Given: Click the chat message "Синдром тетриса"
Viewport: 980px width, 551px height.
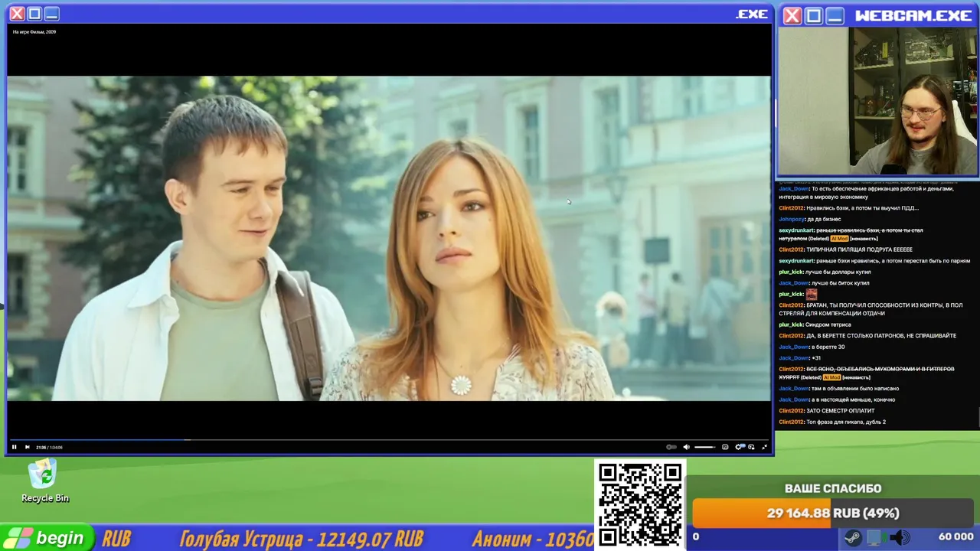Looking at the screenshot, I should [828, 324].
